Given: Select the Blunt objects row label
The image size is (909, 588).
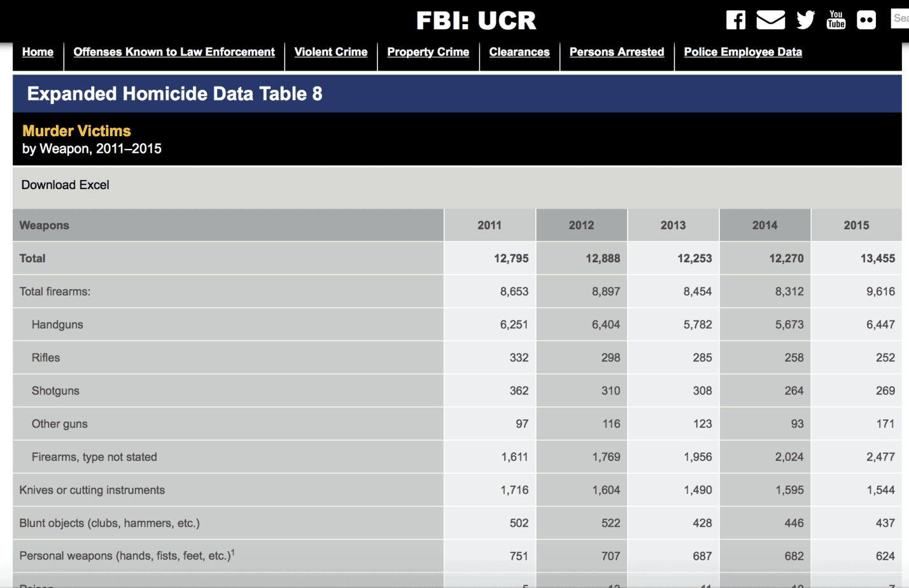Looking at the screenshot, I should pyautogui.click(x=109, y=523).
